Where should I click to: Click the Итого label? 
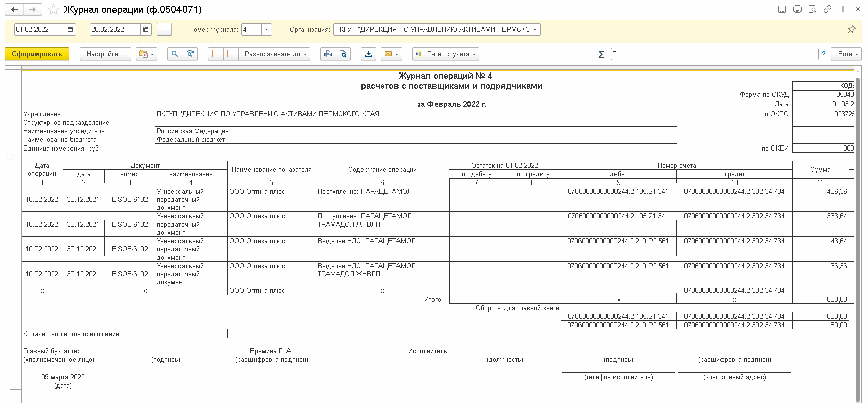pos(432,299)
